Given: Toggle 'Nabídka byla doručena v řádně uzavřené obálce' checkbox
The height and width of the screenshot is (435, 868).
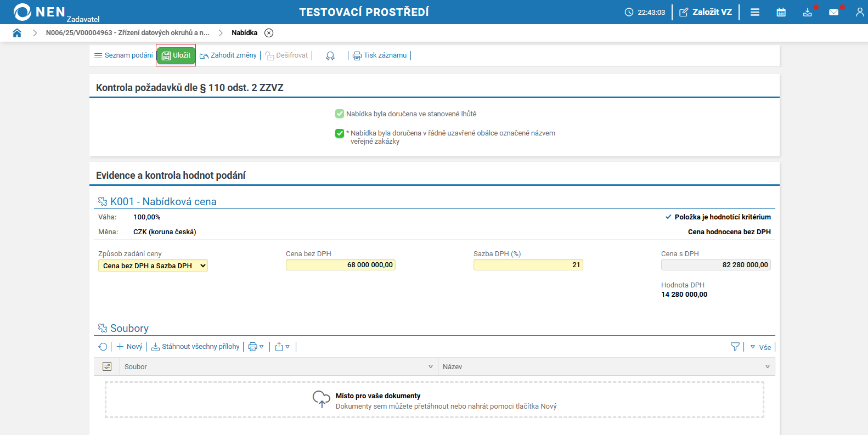Looking at the screenshot, I should [x=340, y=133].
